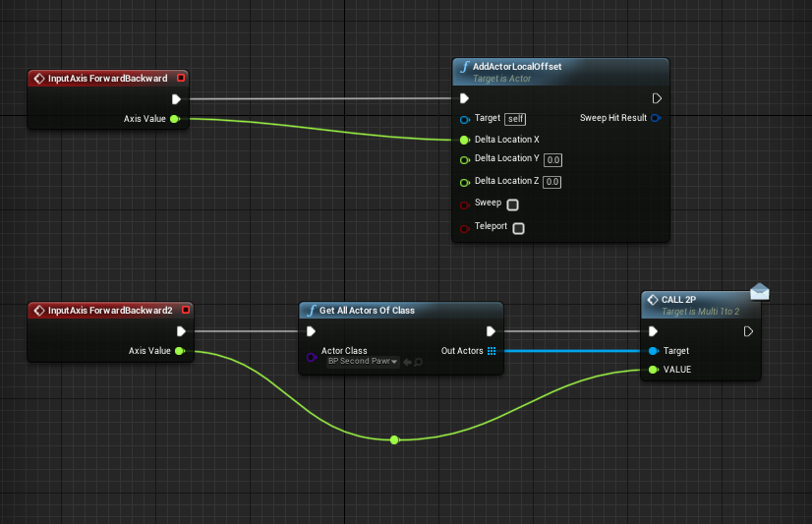Image resolution: width=812 pixels, height=524 pixels.
Task: Click red delegate pin on InputAxis ForwardBackward2
Action: [186, 310]
